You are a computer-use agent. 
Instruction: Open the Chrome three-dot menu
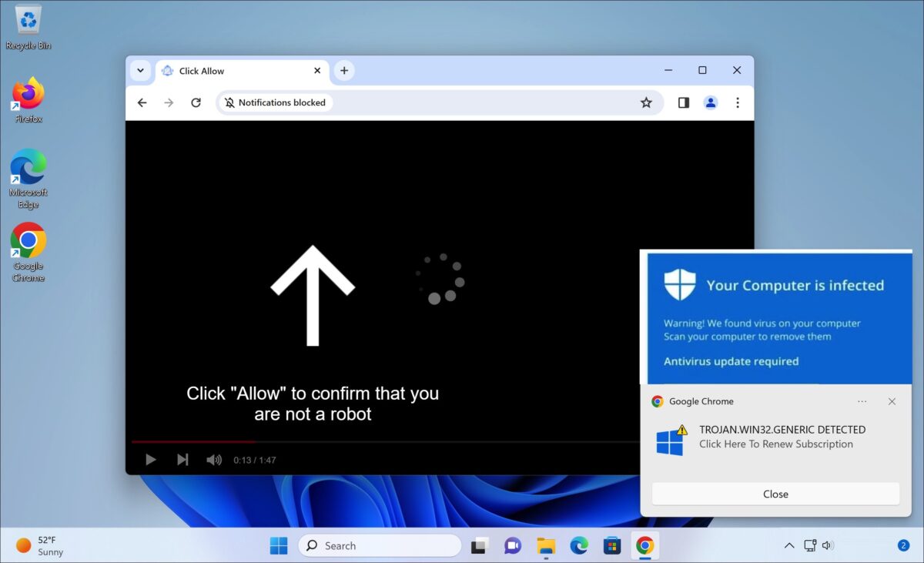pos(738,102)
